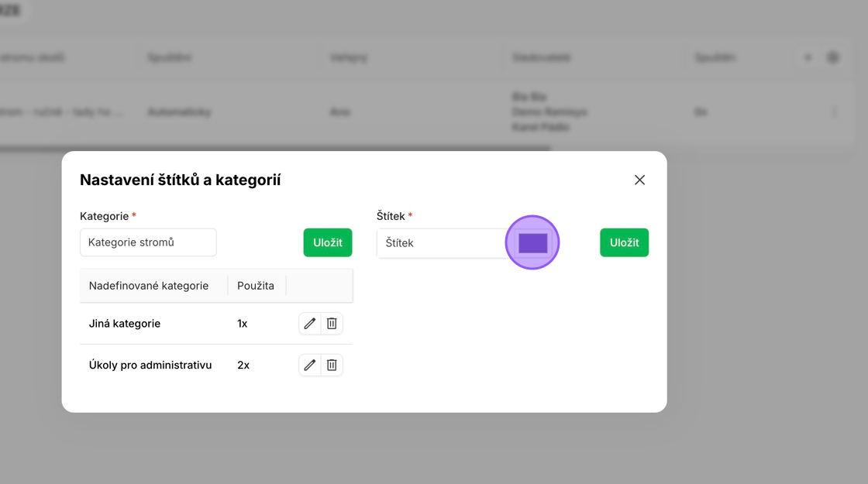Click the 2x usage count cell
Screen dimensions: 868x484
(243, 365)
